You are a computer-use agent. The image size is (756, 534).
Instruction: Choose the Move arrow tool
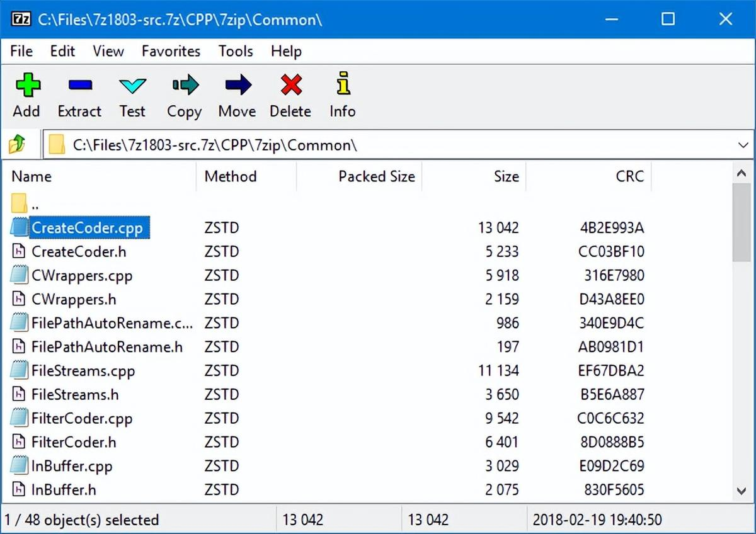tap(238, 84)
